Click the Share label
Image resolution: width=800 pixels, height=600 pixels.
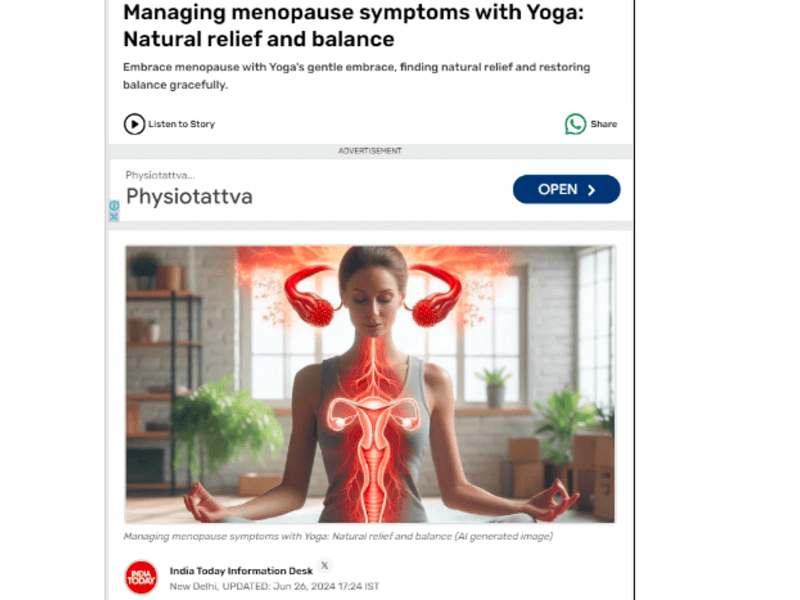point(604,124)
